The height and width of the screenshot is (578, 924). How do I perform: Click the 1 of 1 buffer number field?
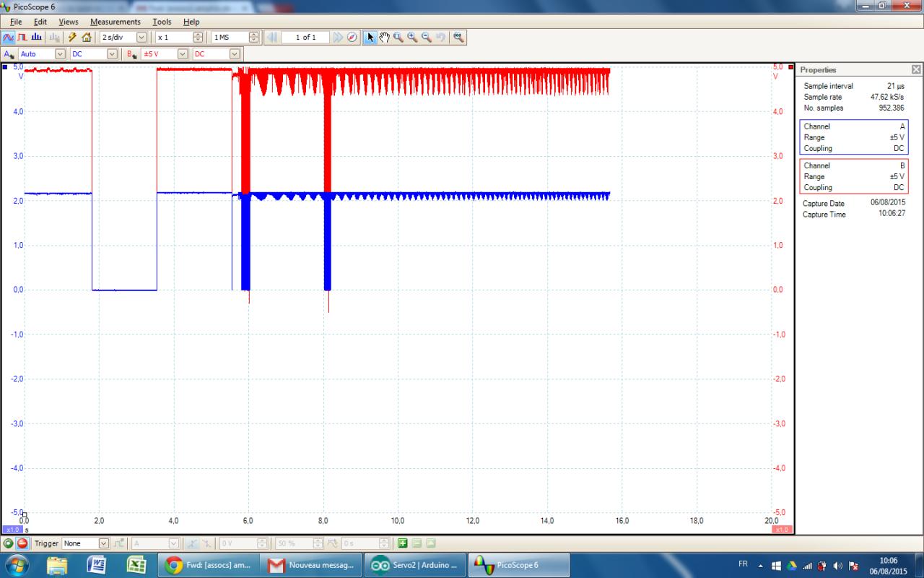click(305, 37)
